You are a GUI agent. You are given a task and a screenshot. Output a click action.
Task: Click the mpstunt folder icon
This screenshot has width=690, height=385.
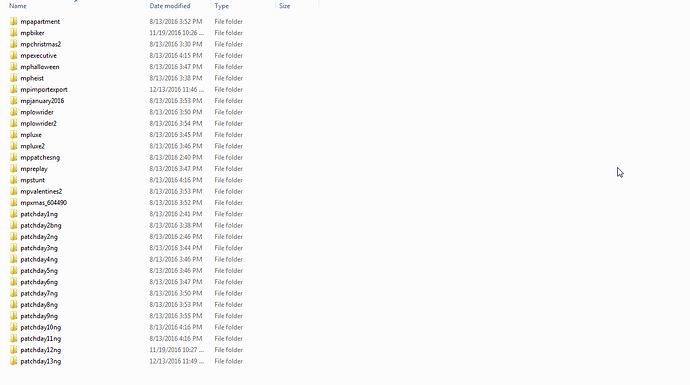tap(14, 180)
